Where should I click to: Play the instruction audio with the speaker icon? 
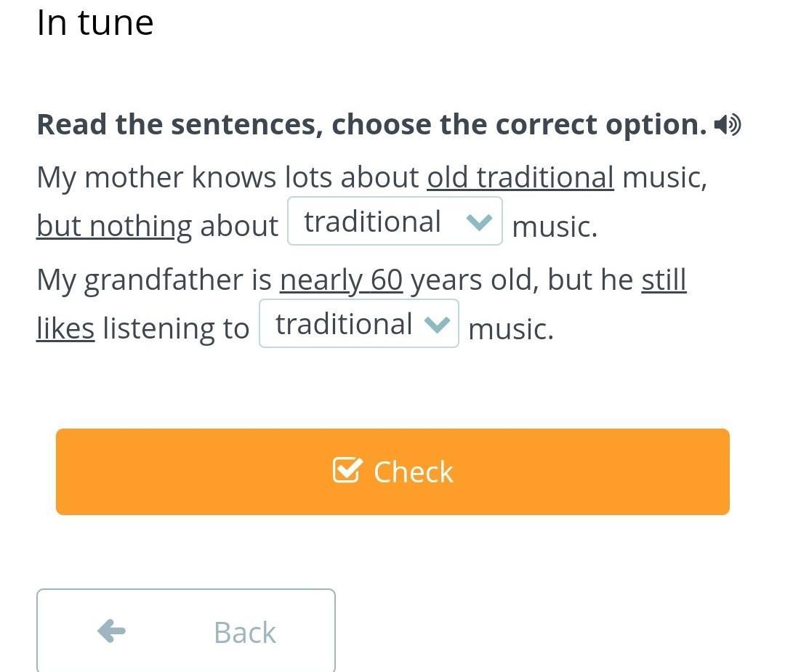(x=727, y=126)
